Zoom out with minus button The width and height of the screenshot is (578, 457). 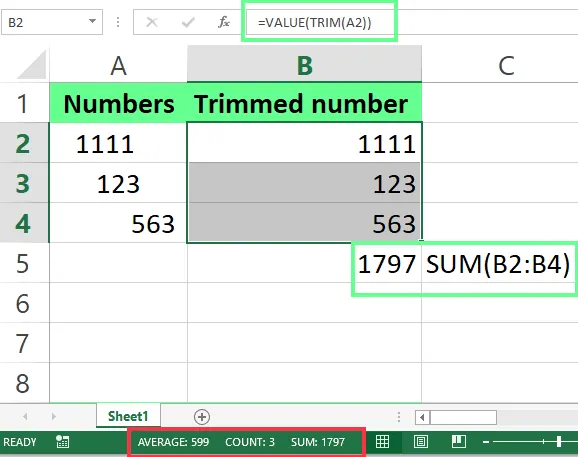486,442
